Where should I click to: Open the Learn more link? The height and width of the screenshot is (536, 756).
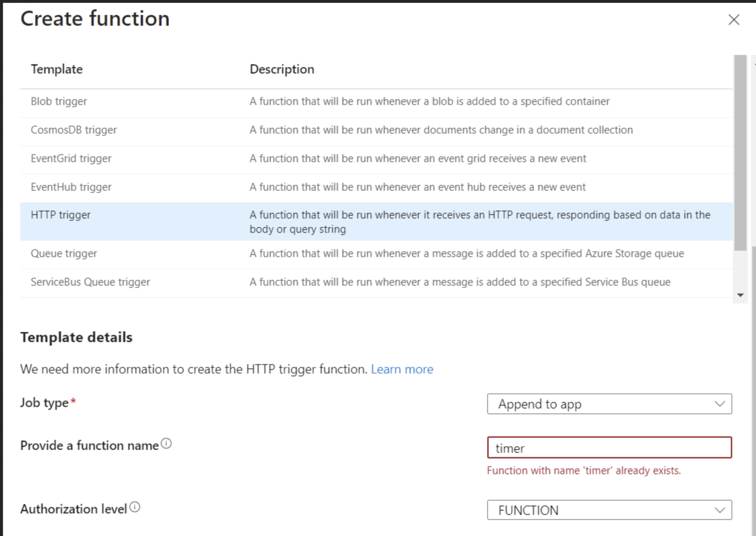pos(402,369)
